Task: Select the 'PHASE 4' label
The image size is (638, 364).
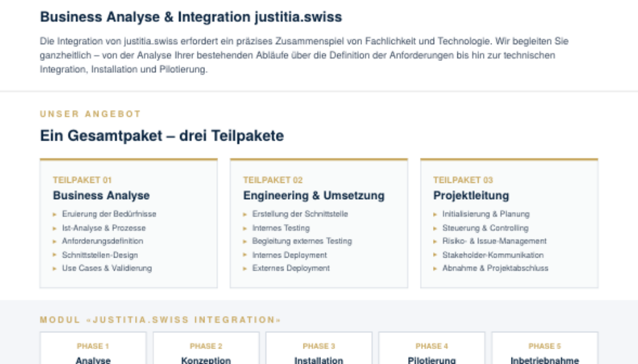Action: pyautogui.click(x=432, y=346)
